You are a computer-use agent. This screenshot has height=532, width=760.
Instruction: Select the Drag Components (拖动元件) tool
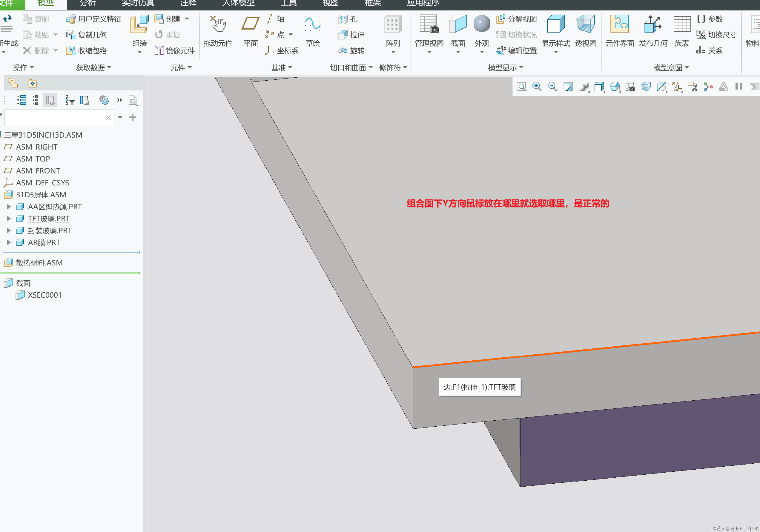coord(217,31)
